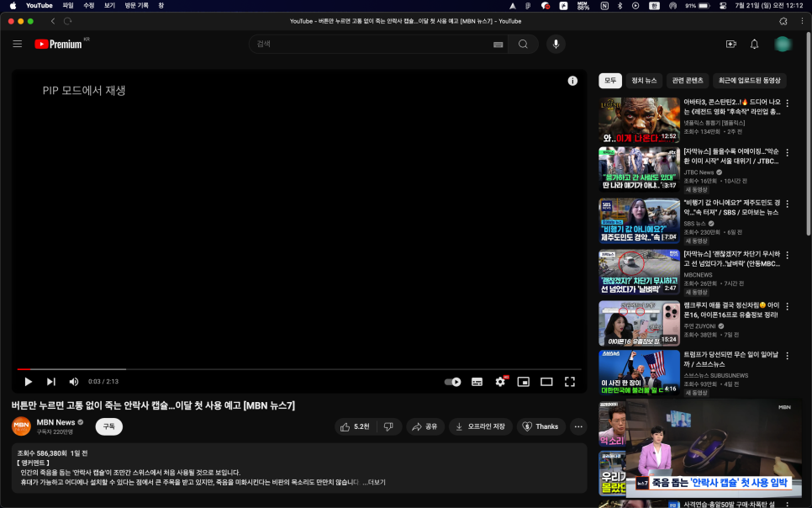Open the 수정 menu
This screenshot has height=508, width=812.
click(x=89, y=6)
